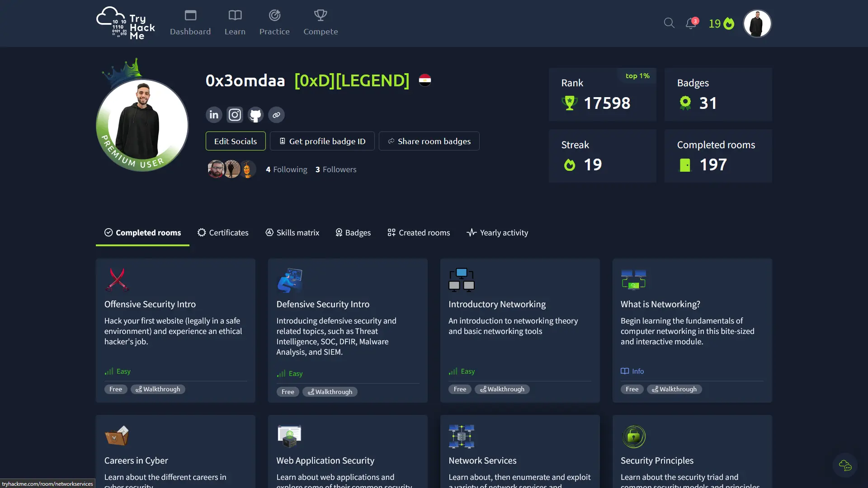
Task: Click the streak flame counter in header
Action: [721, 23]
